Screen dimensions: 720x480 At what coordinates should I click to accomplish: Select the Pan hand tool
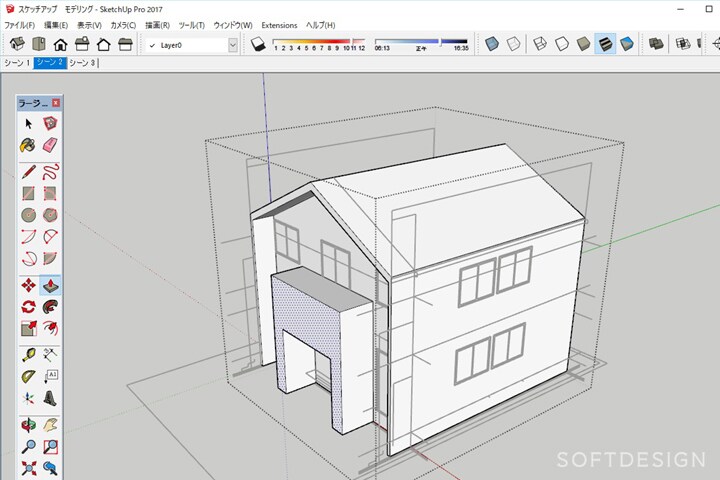point(50,425)
